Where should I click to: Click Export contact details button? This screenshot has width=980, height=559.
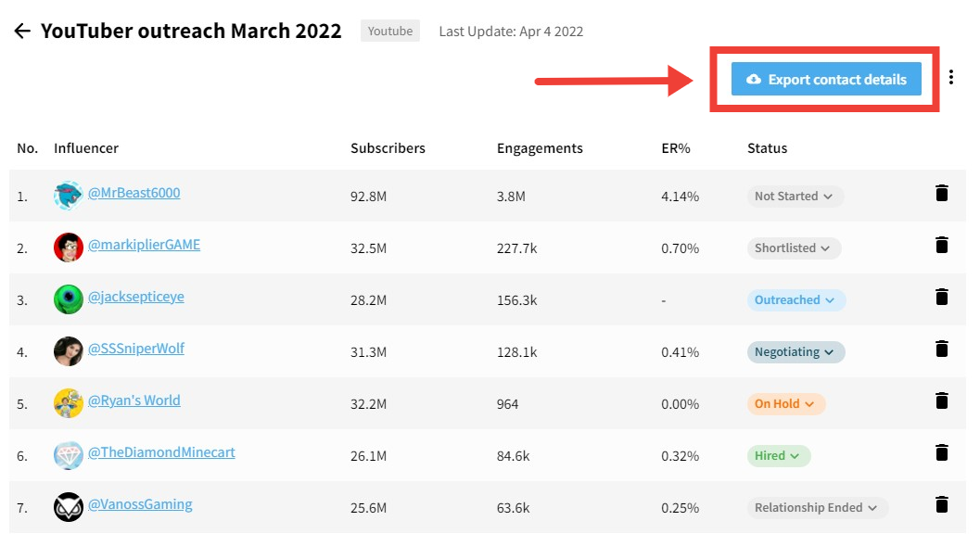(x=825, y=79)
